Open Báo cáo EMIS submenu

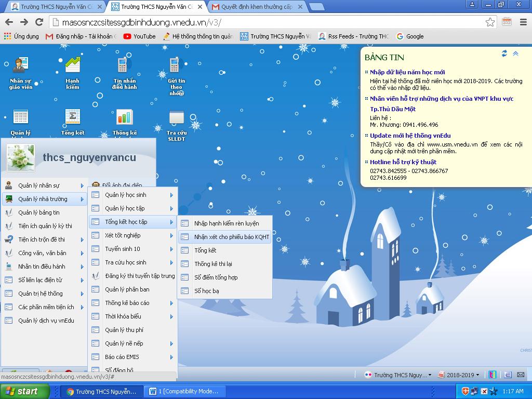click(132, 357)
